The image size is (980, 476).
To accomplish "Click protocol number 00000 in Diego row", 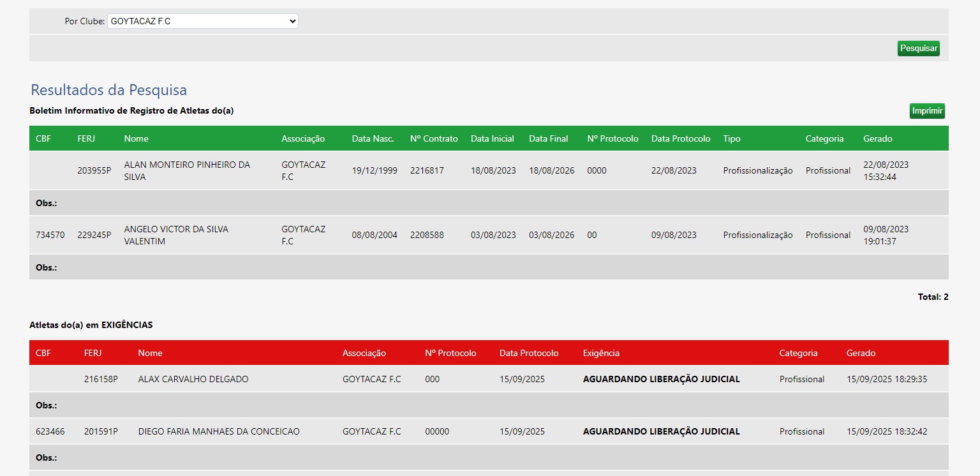I will tap(437, 431).
